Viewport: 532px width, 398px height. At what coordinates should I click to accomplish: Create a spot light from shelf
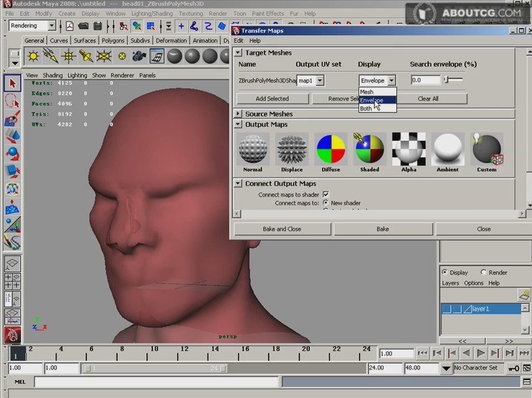point(86,56)
